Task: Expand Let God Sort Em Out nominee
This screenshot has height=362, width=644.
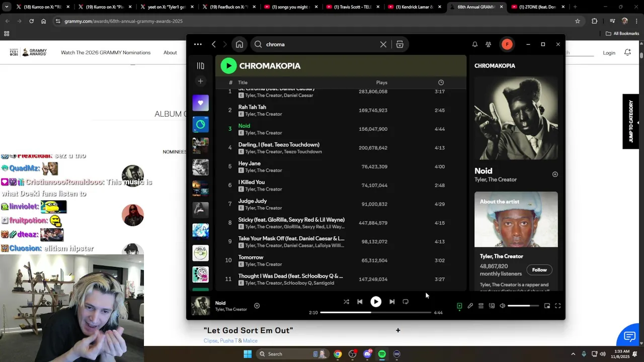Action: [x=398, y=330]
